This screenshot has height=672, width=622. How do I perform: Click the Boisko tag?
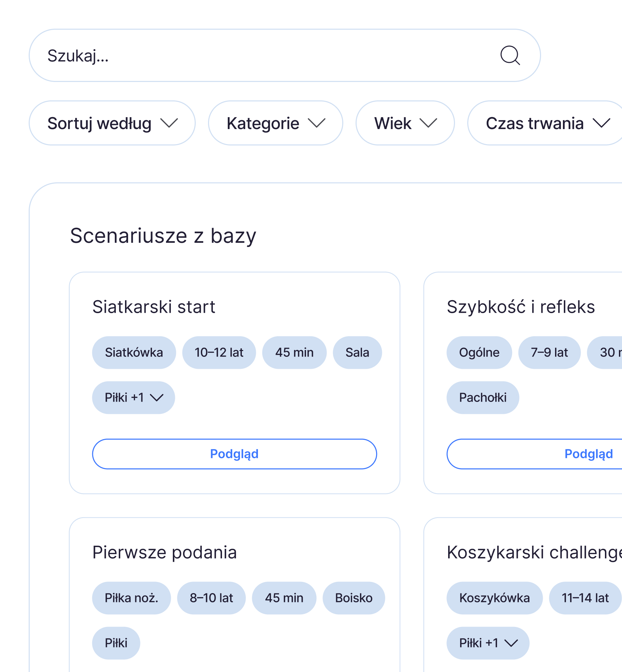(354, 598)
